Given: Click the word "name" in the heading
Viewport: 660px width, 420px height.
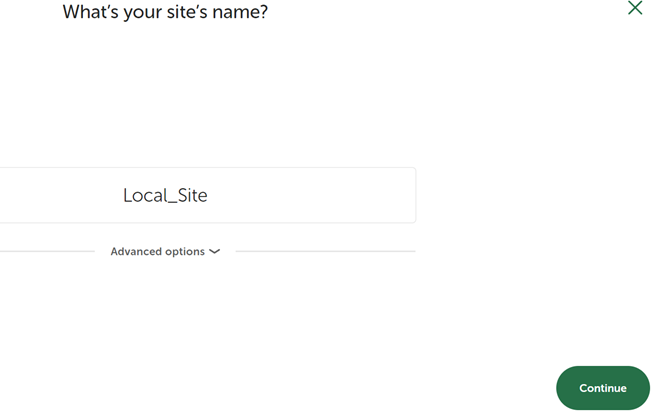Looking at the screenshot, I should (x=241, y=13).
